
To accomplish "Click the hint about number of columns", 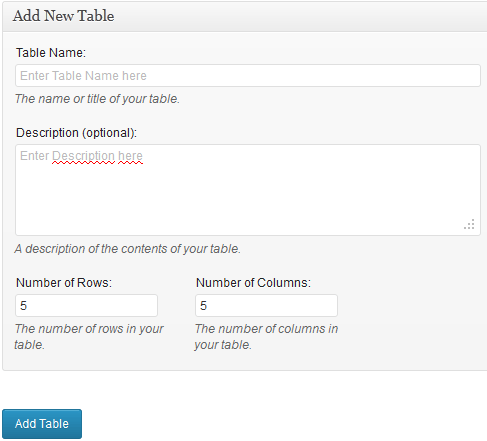I will (266, 337).
